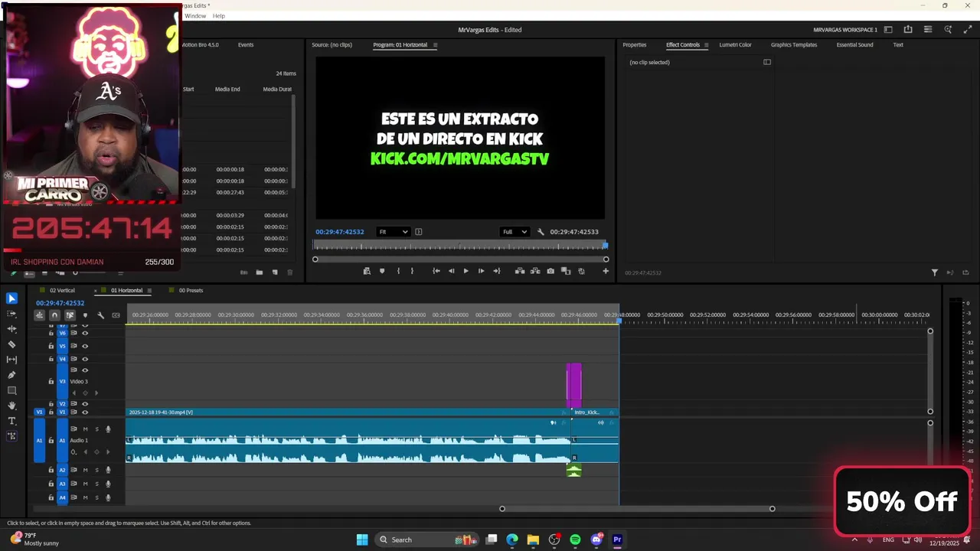Click the timeline wrench settings icon
Image resolution: width=980 pixels, height=551 pixels.
coord(100,315)
